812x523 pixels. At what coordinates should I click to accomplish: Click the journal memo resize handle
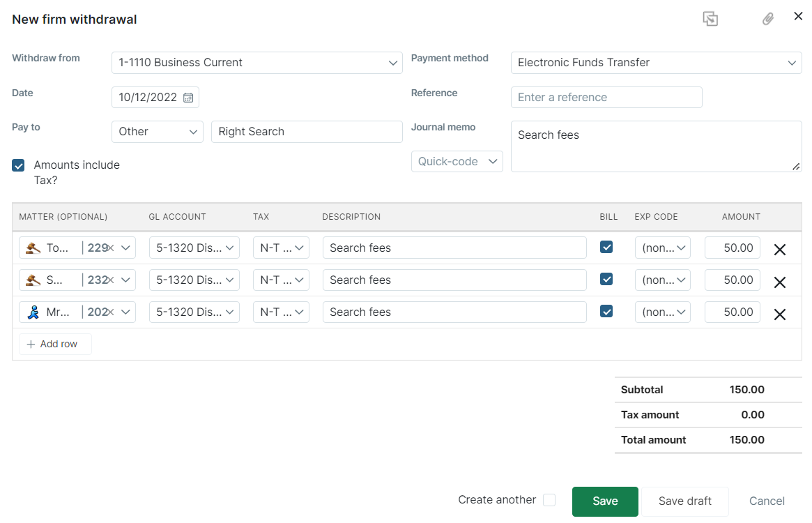click(x=796, y=167)
